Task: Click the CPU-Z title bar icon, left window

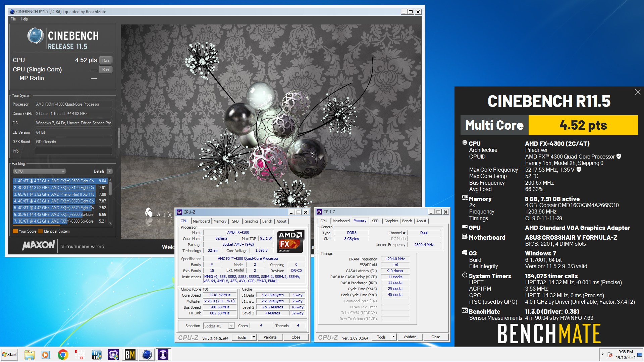Action: tap(179, 212)
